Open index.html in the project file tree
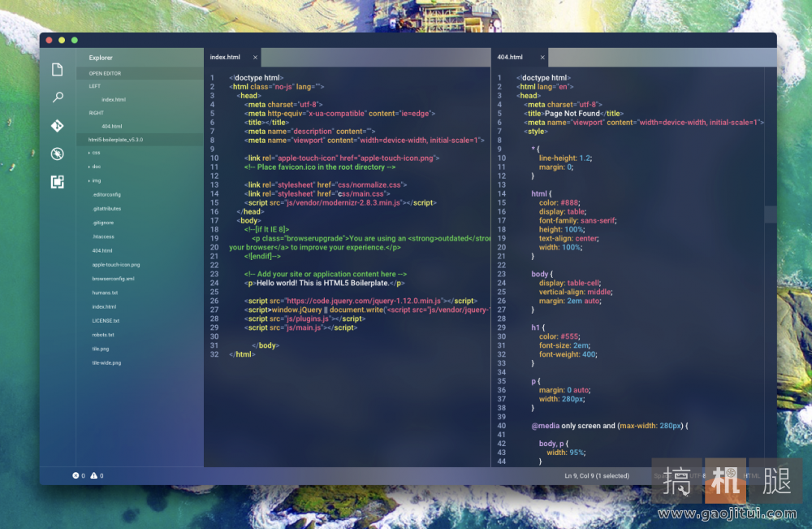The height and width of the screenshot is (529, 812). 104,306
